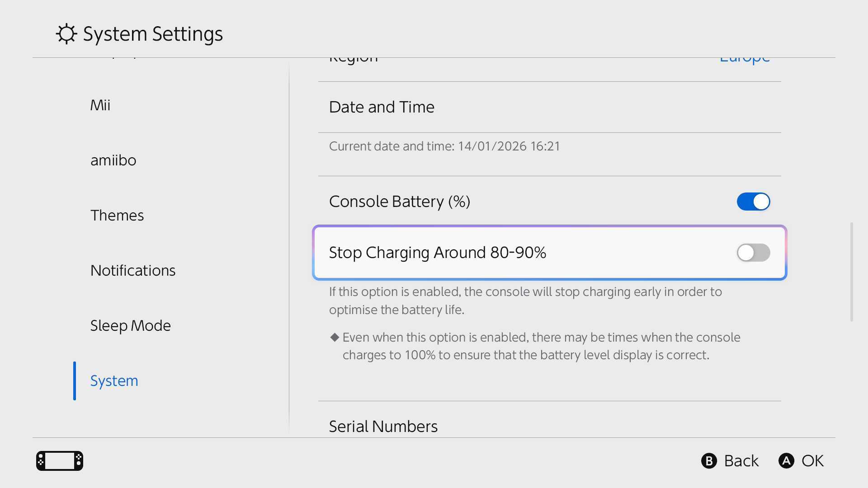Enable Stop Charging Around 80-90% toggle
868x488 pixels.
(x=753, y=253)
